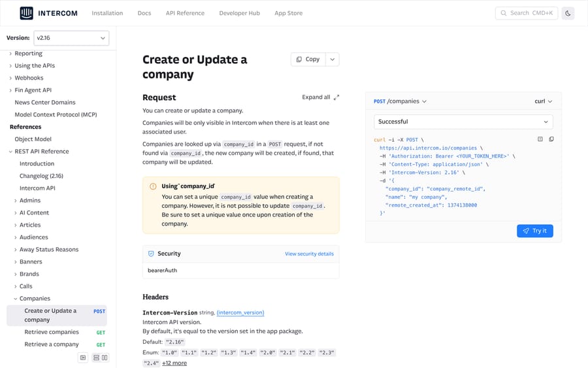Expand the curl code block panel icon
This screenshot has width=588, height=368.
540,139
